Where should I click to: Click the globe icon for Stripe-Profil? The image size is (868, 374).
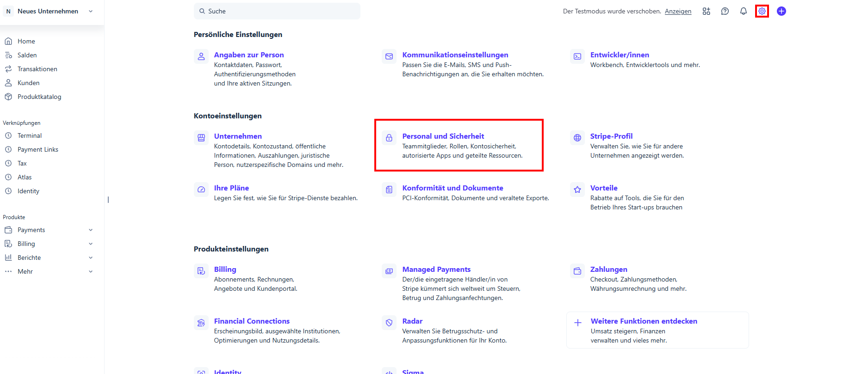[x=577, y=138]
